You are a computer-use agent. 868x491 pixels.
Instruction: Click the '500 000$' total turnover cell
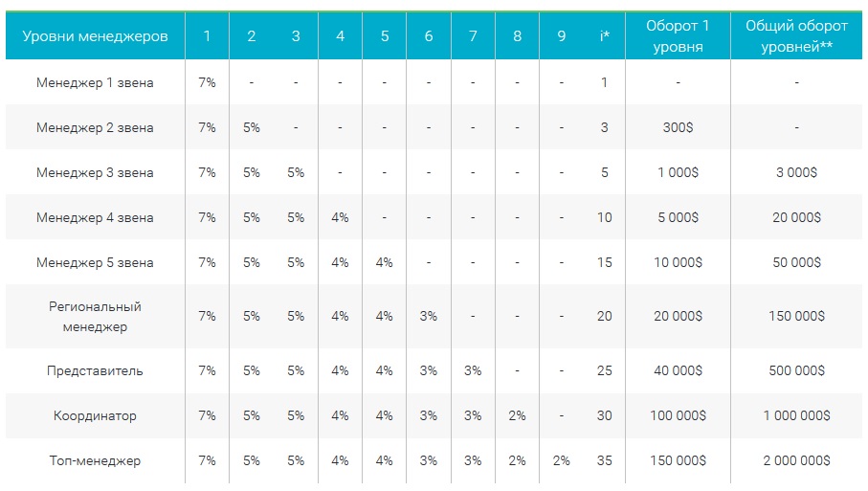coord(796,370)
